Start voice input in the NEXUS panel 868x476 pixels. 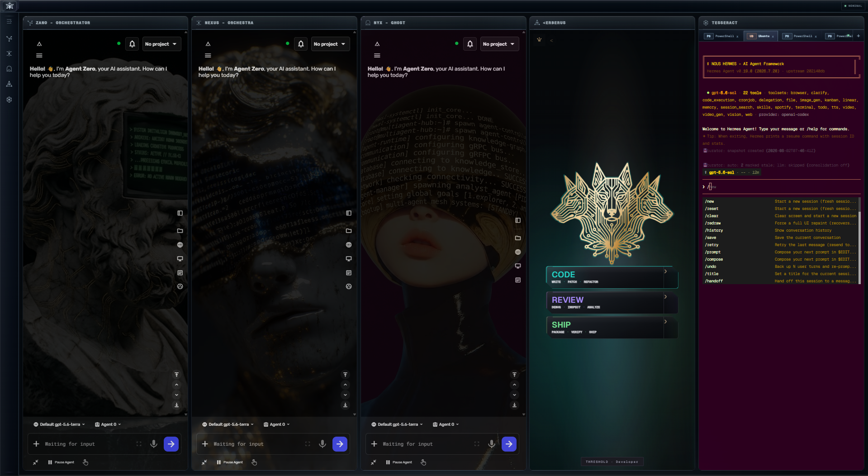(x=323, y=444)
